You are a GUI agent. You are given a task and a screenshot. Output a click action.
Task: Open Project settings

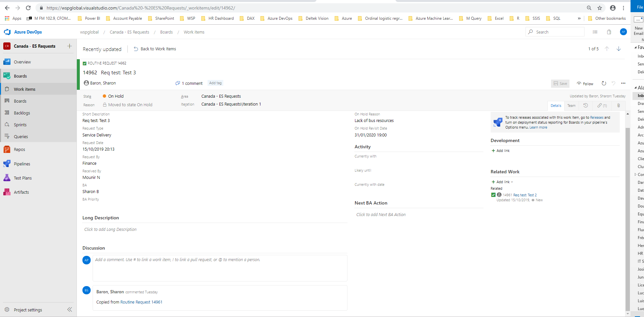[28, 310]
